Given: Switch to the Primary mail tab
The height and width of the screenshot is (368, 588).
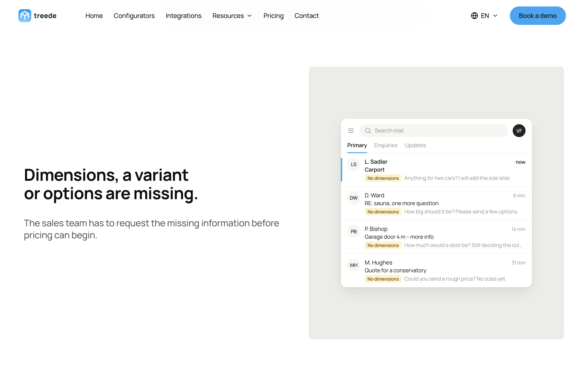Looking at the screenshot, I should point(357,145).
